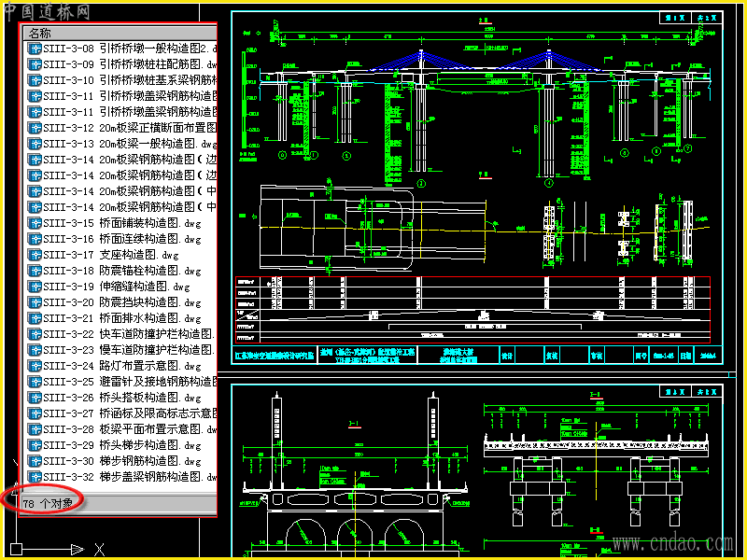The height and width of the screenshot is (560, 747).
Task: Select the file SIII-3-26 桥头搭板构造图.dwg
Action: 122,399
